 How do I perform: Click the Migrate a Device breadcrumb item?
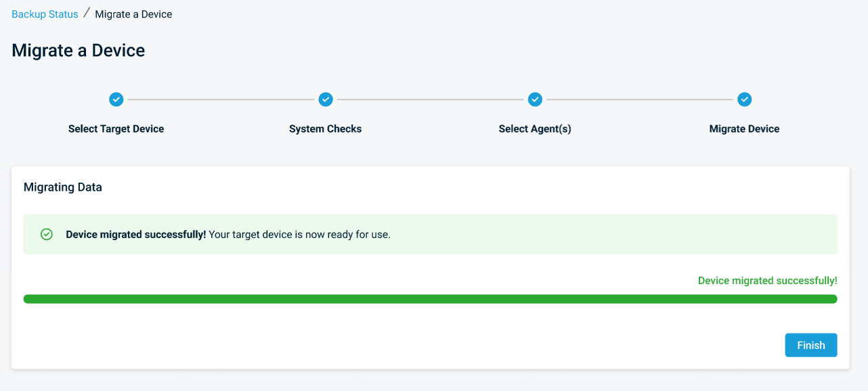coord(133,14)
